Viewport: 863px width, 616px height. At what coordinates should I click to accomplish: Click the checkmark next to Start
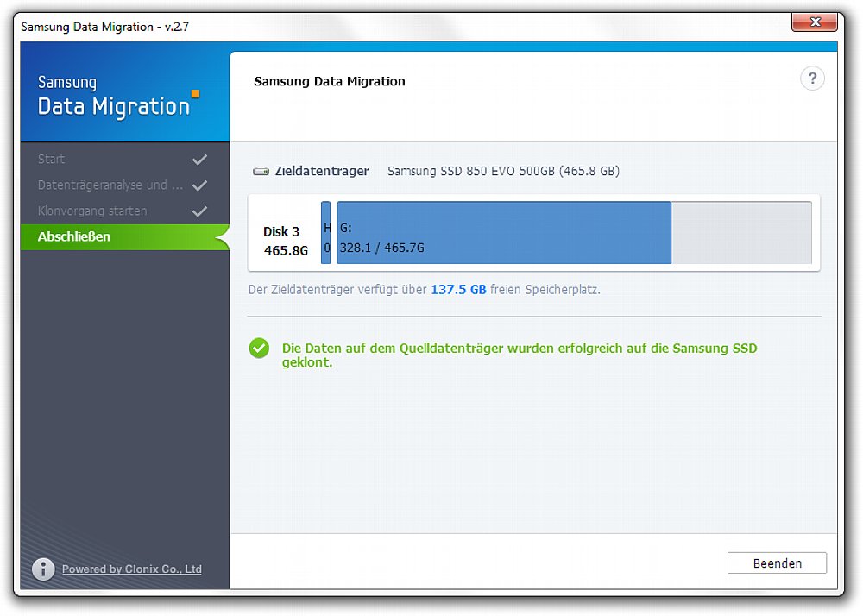coord(199,160)
